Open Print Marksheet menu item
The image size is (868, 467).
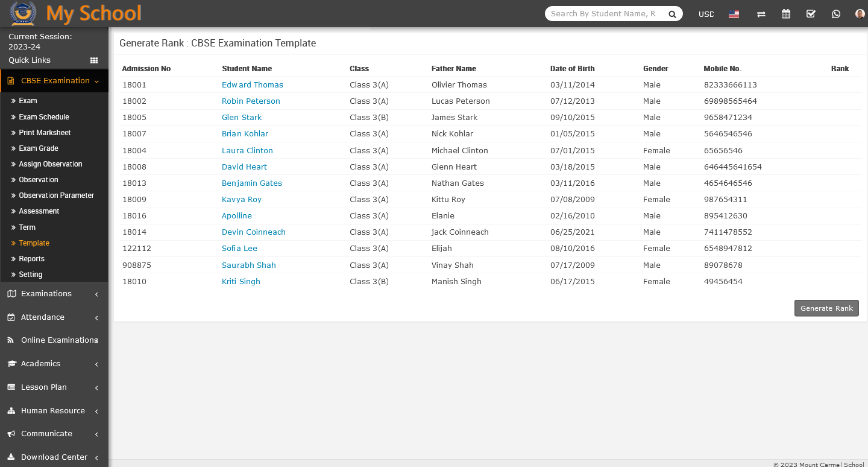click(45, 133)
